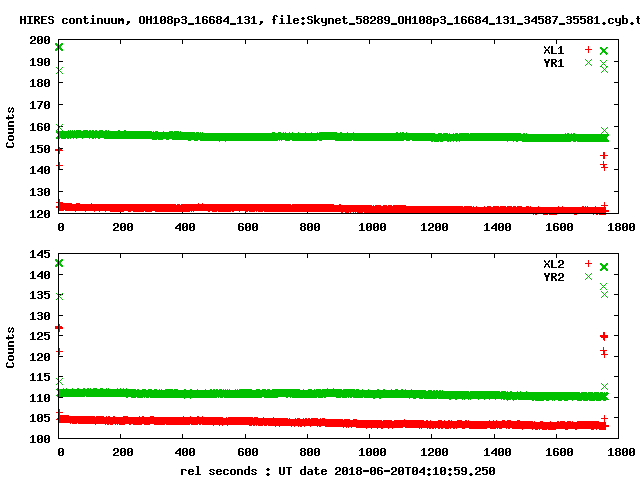Click the 190 y-axis label on top plot

click(40, 62)
